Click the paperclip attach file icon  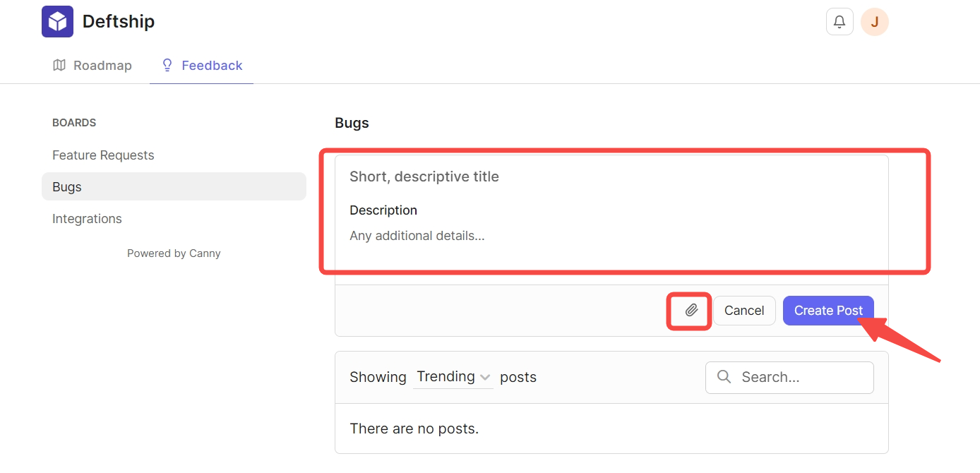pos(691,311)
